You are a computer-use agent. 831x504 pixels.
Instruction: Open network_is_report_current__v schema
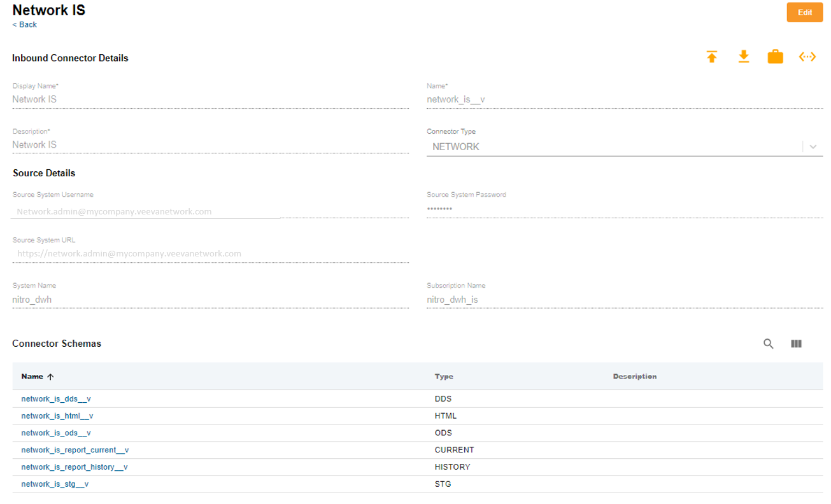75,451
